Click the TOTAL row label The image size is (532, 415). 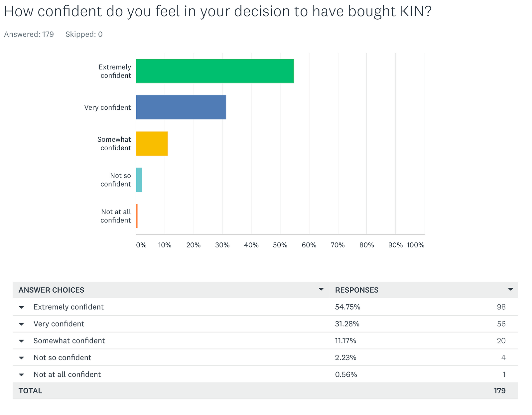(30, 391)
